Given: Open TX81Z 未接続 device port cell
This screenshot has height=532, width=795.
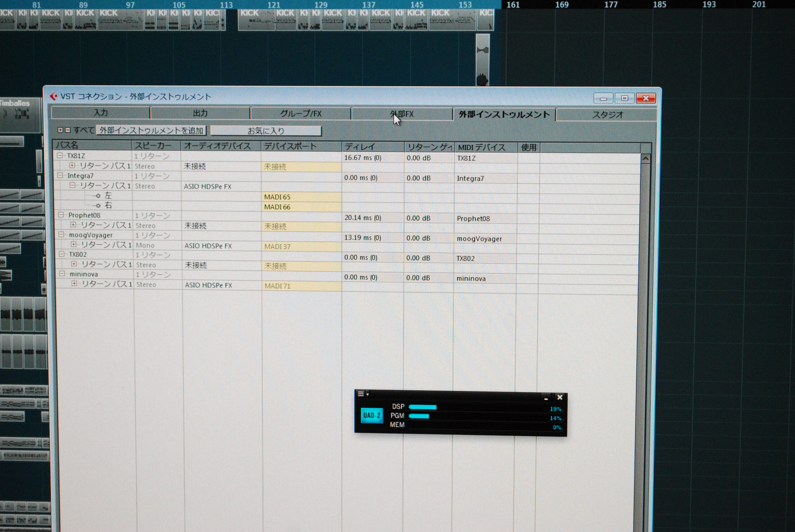Looking at the screenshot, I should pyautogui.click(x=301, y=167).
